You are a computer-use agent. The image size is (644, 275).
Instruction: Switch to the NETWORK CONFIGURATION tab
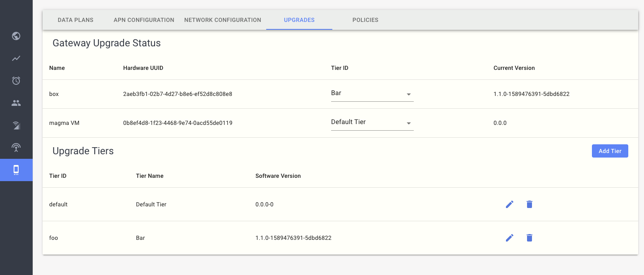pos(222,20)
